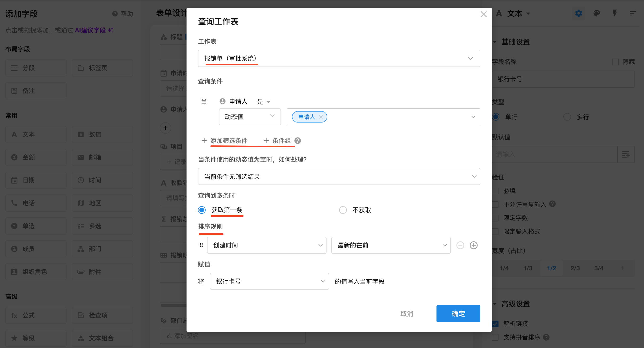Add a 单选 field

(x=36, y=226)
